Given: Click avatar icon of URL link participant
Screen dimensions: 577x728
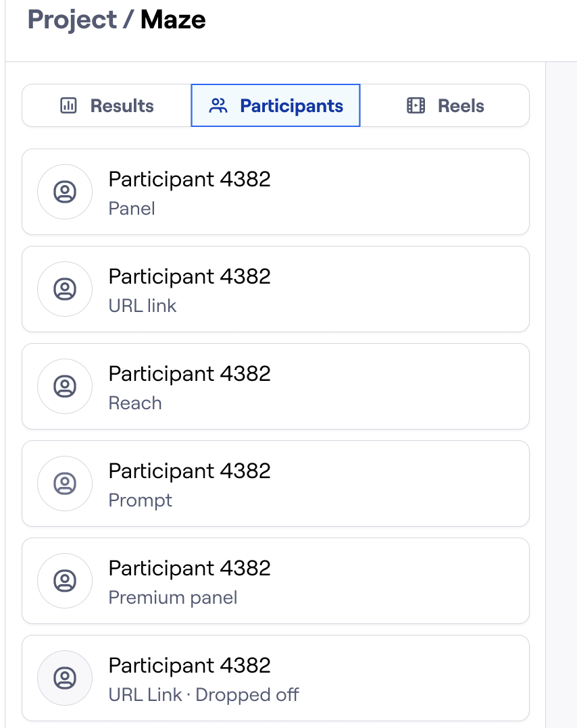Looking at the screenshot, I should (65, 289).
